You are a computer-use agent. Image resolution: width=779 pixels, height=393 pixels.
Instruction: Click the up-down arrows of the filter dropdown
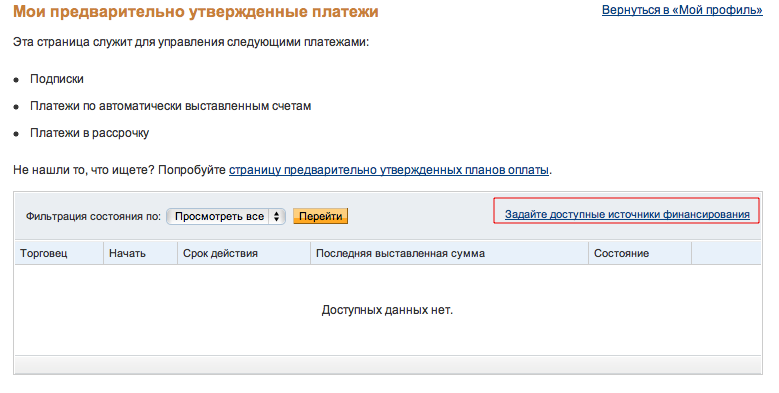(277, 217)
